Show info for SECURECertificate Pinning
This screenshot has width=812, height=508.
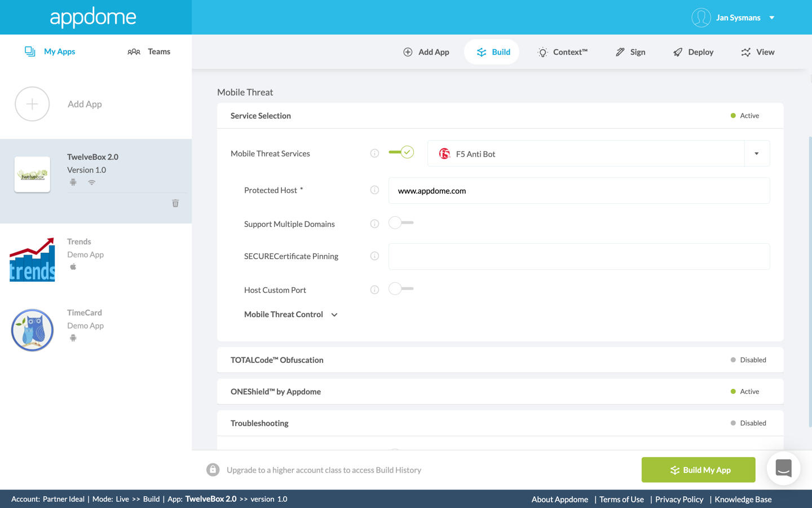tap(374, 256)
